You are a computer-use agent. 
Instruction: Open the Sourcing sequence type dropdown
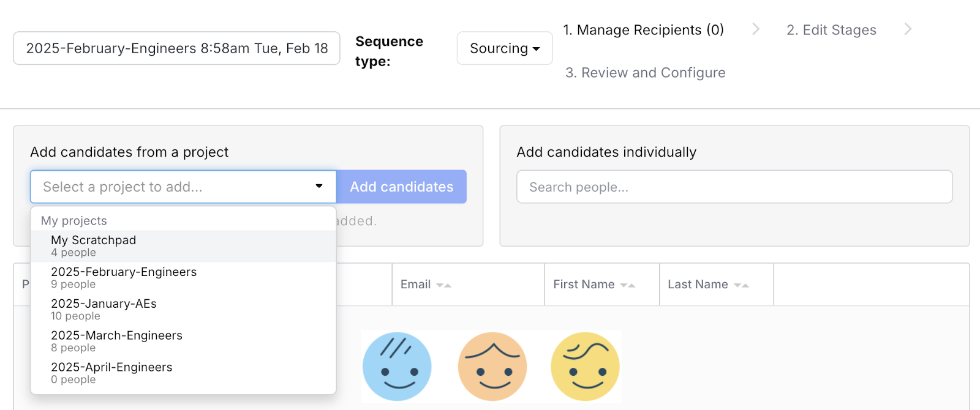505,48
